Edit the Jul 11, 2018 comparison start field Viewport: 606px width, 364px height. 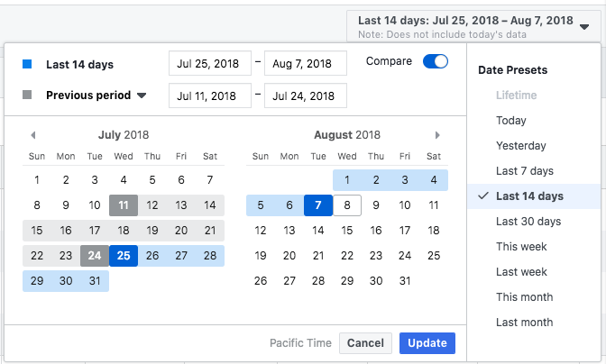click(x=210, y=96)
